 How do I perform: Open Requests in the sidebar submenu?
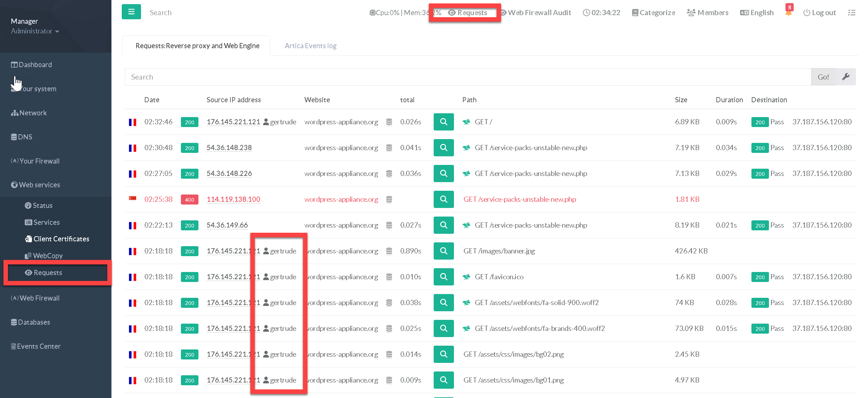coord(48,273)
